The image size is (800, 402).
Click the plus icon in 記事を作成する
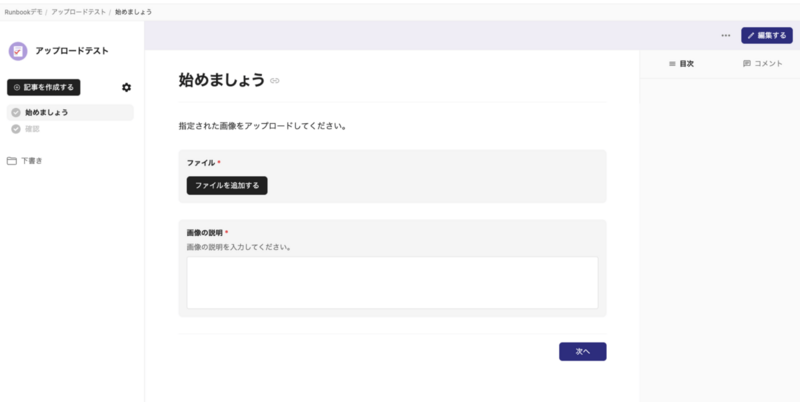click(x=17, y=87)
